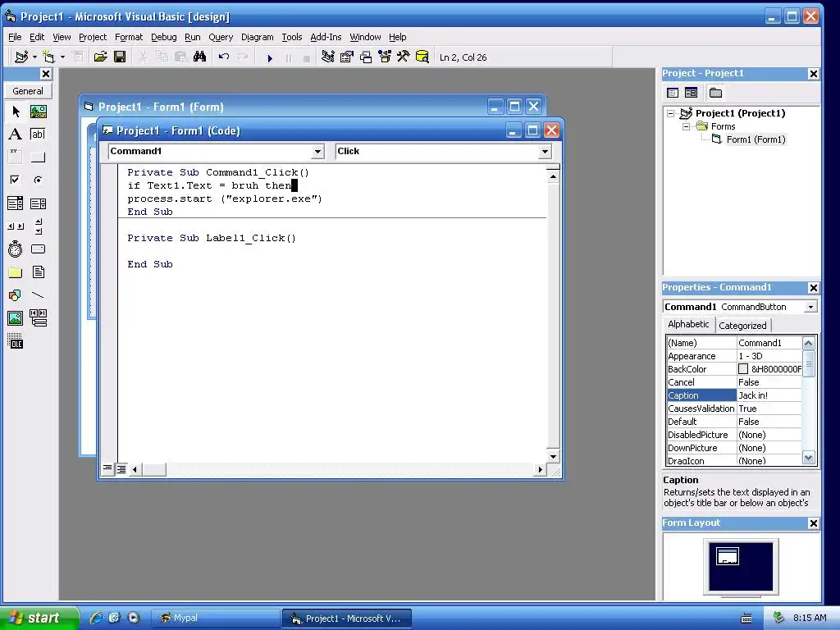
Task: Open the Object Browser toolbar icon
Action: coord(385,57)
